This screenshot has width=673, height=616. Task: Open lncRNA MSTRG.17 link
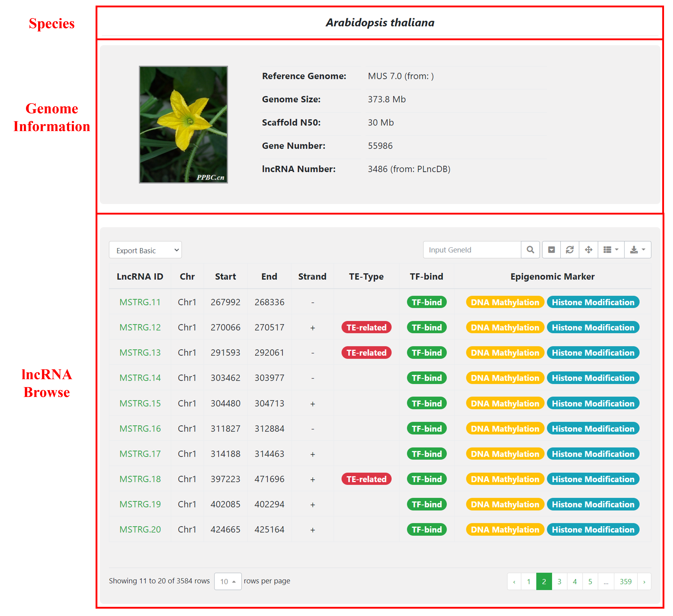140,454
